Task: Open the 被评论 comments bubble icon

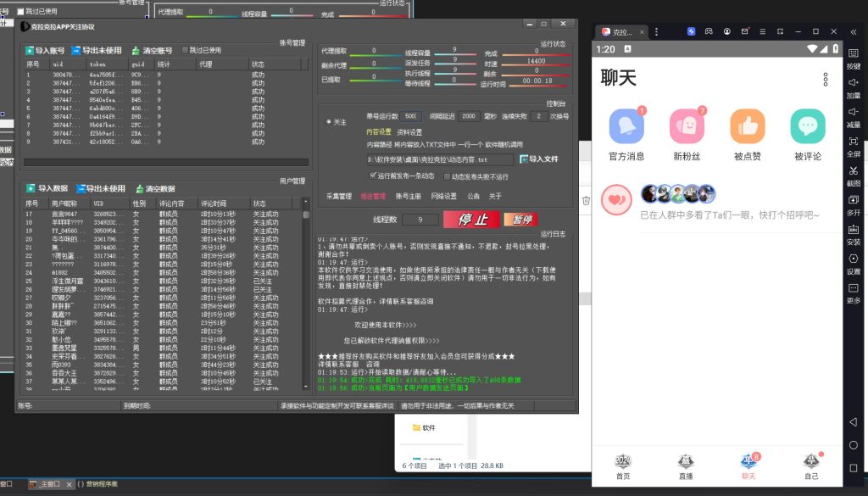Action: 807,126
